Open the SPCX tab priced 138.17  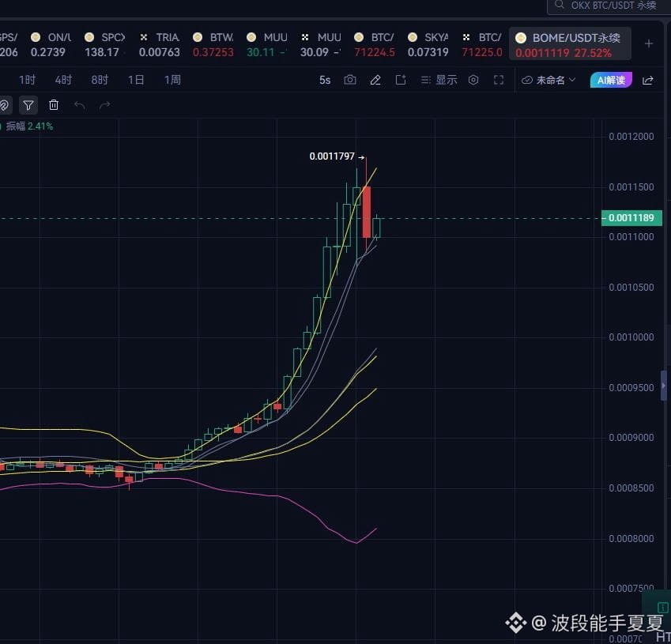[x=104, y=44]
